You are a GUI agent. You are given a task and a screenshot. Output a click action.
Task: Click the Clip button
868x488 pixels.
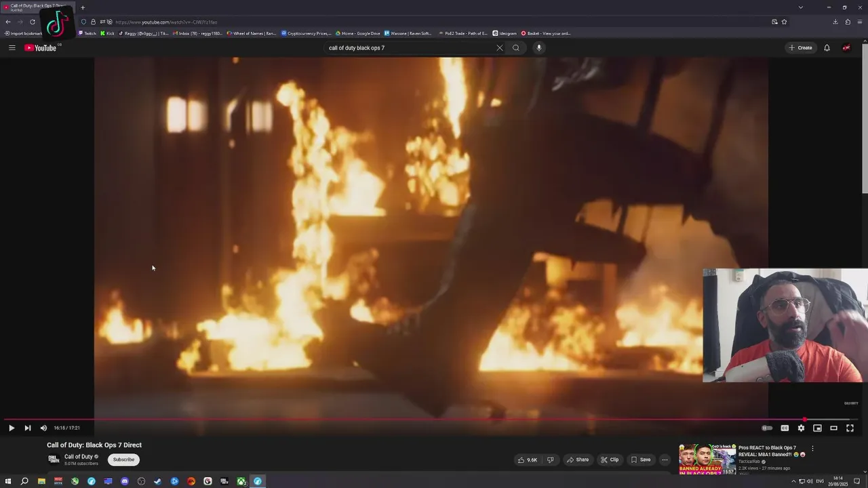[x=610, y=460]
